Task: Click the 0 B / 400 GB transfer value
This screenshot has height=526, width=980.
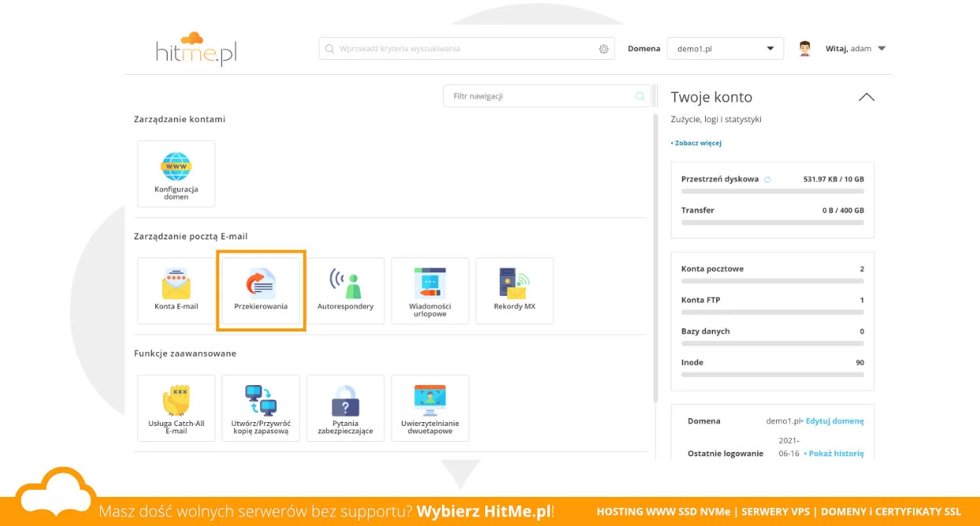Action: [x=843, y=211]
